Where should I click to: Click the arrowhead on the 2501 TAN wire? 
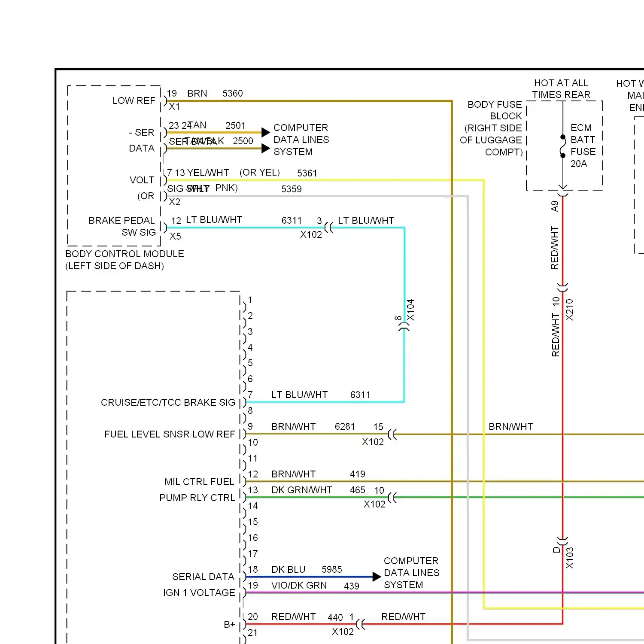[x=266, y=132]
